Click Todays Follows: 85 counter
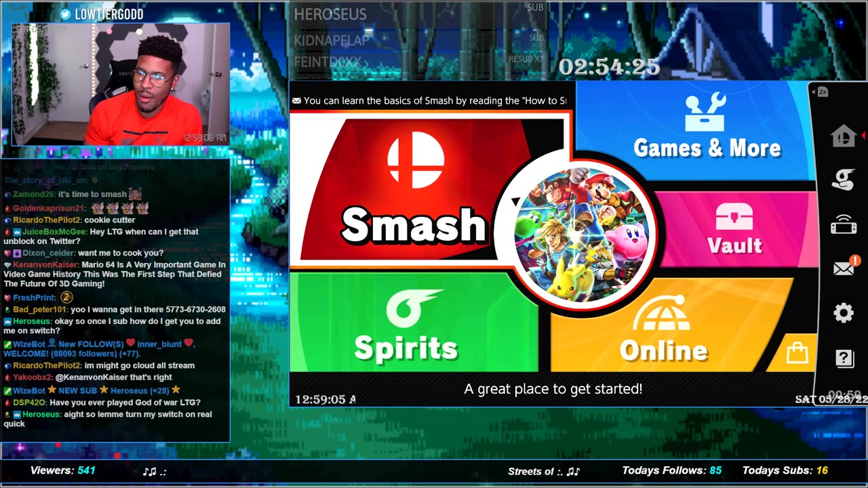The width and height of the screenshot is (868, 488). click(671, 470)
